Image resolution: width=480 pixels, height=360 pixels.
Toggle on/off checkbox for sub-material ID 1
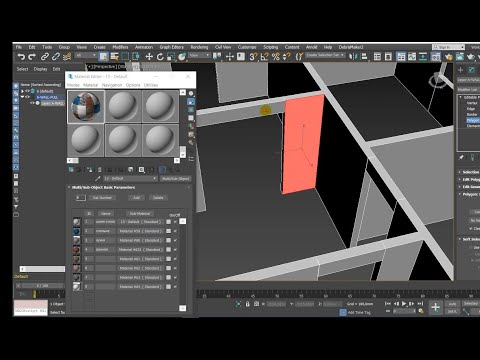click(175, 222)
